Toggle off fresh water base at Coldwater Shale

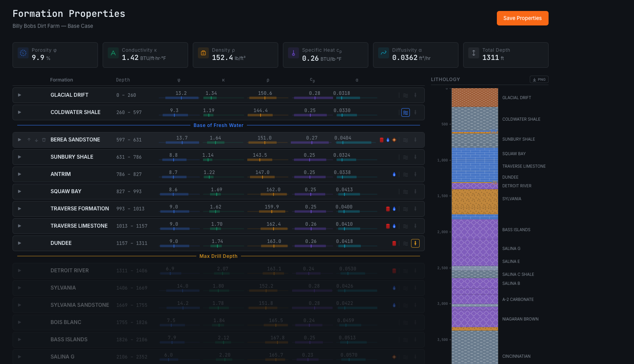tap(406, 112)
